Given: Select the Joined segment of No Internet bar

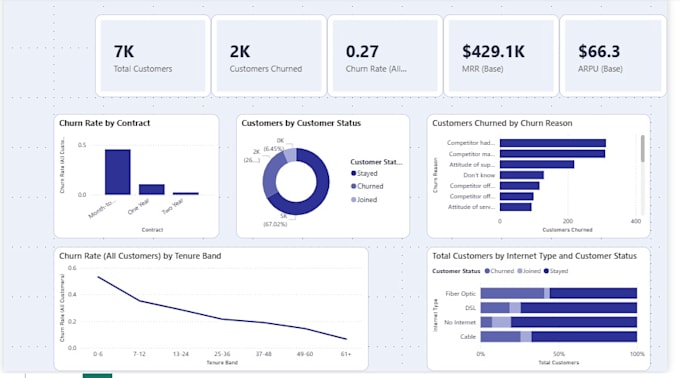Looking at the screenshot, I should coord(501,322).
